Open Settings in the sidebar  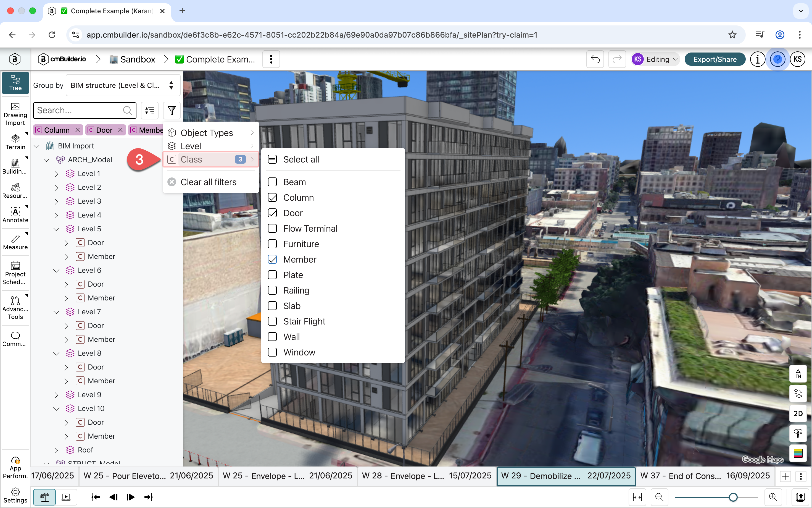(15, 496)
